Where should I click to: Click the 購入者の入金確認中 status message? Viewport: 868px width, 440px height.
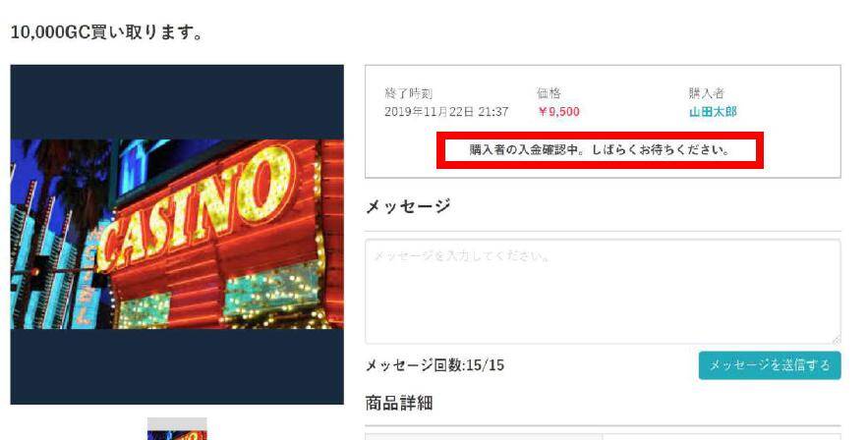point(600,150)
